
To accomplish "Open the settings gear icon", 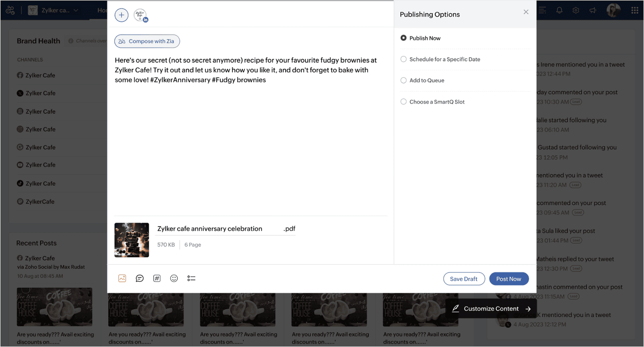I will tap(576, 10).
